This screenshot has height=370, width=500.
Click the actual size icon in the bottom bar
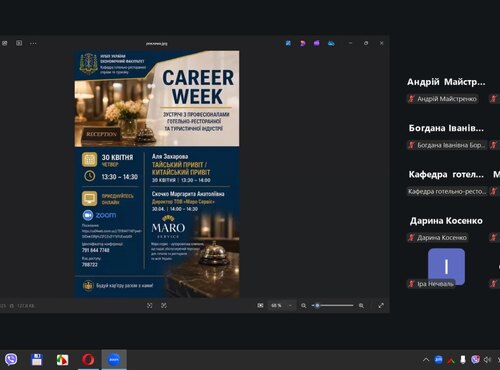coord(164,305)
